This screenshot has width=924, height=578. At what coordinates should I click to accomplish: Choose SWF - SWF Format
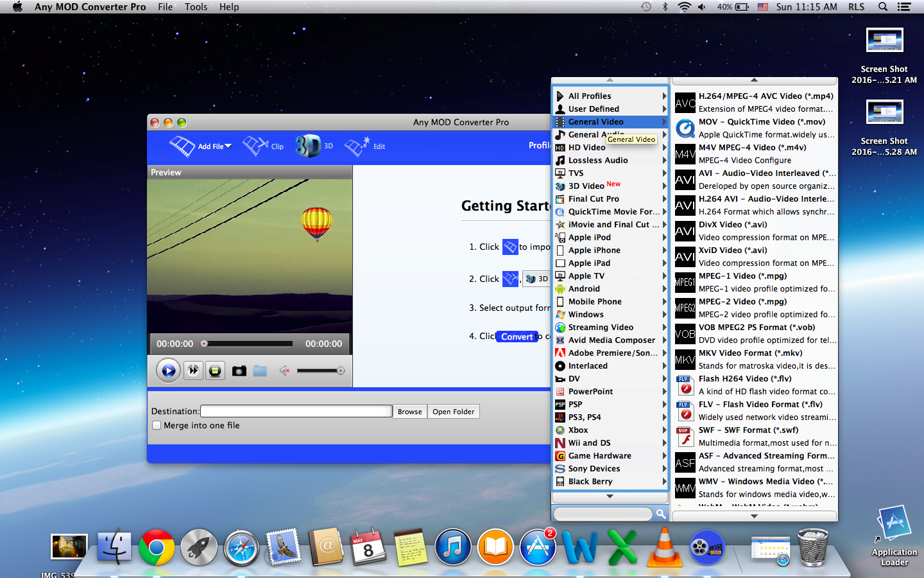pos(755,436)
